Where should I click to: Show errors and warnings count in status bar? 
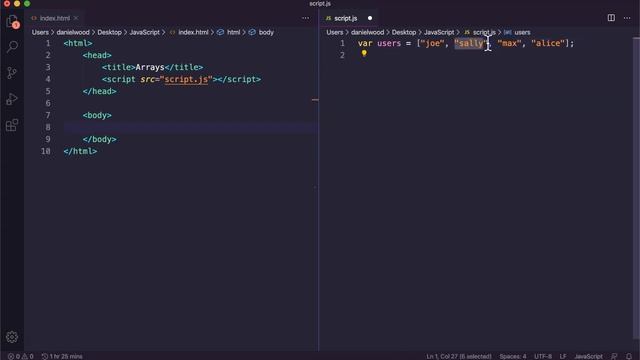pos(20,356)
